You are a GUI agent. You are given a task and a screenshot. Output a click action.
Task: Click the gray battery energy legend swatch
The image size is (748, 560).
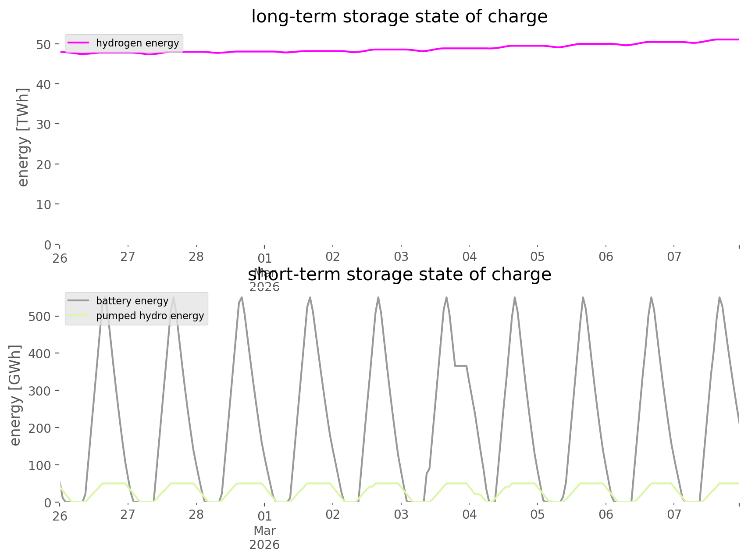pos(78,301)
